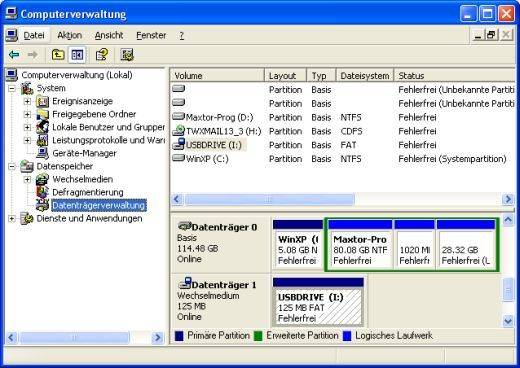Expand Leistungsprotokolle und Warnungen node
The image size is (520, 368).
[x=27, y=140]
